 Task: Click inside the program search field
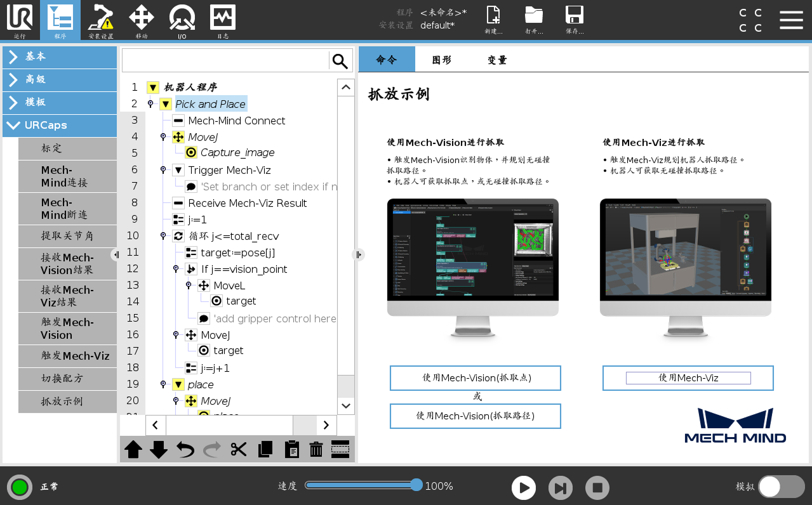225,60
